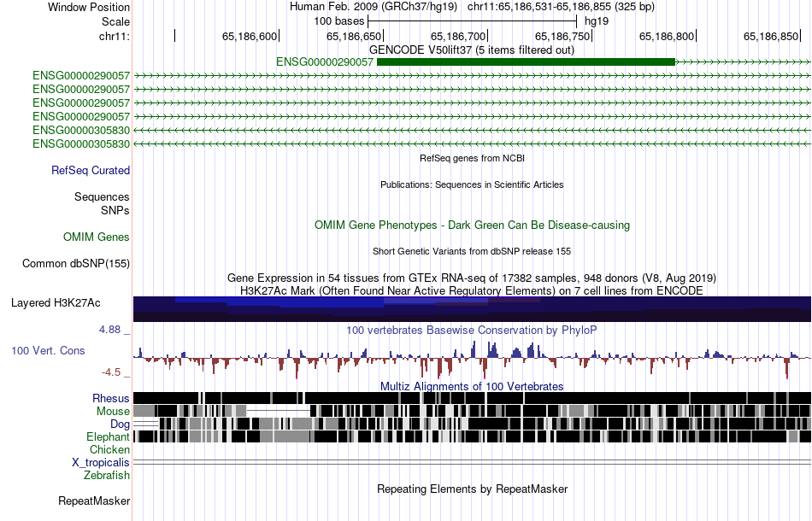Screen dimensions: 812x521
Task: Click the Rhesus species label
Action: [111, 398]
